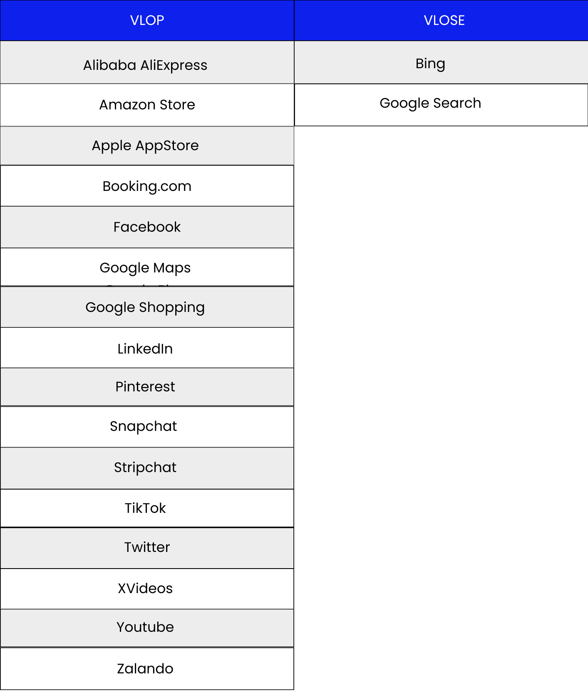588x700 pixels.
Task: Select the Stripchat row
Action: pyautogui.click(x=145, y=467)
